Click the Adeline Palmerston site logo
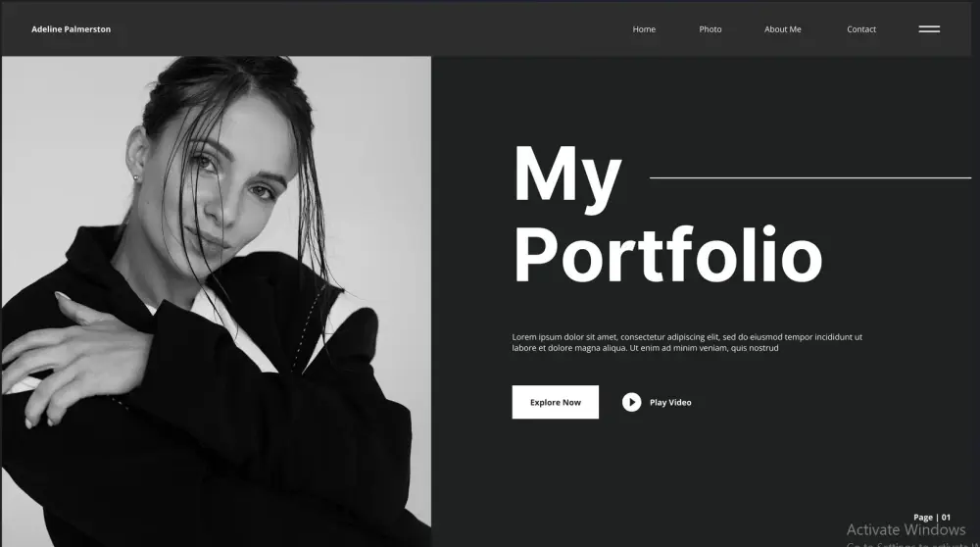980x547 pixels. (71, 29)
